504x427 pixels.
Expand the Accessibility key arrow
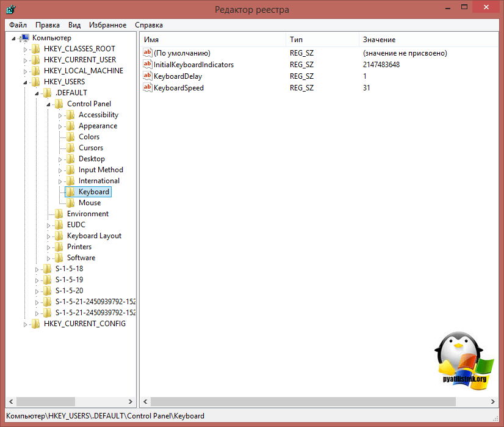coord(60,115)
